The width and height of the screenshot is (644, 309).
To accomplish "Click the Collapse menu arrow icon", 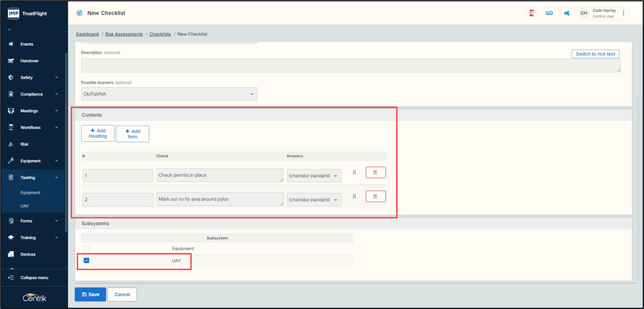I will point(11,278).
